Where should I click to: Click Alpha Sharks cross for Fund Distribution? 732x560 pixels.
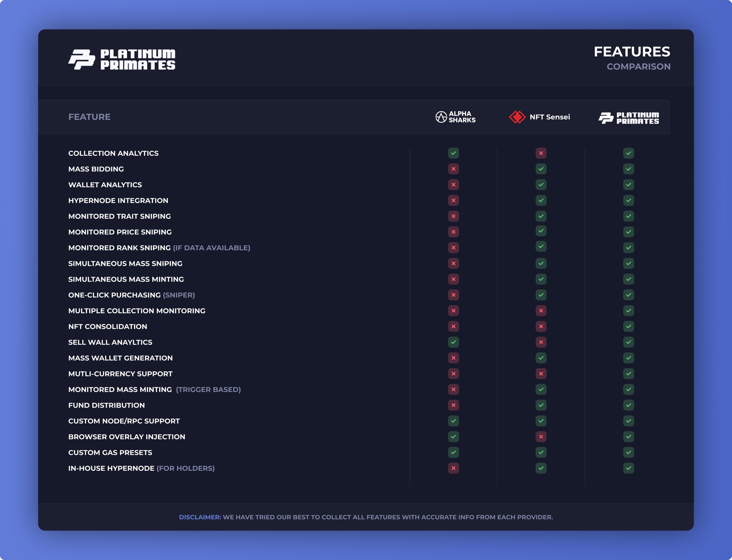(x=454, y=405)
